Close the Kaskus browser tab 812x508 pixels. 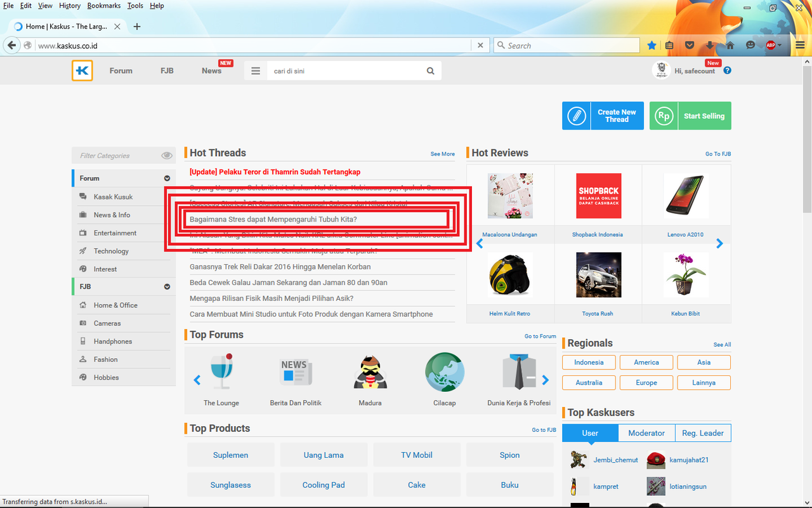point(117,27)
